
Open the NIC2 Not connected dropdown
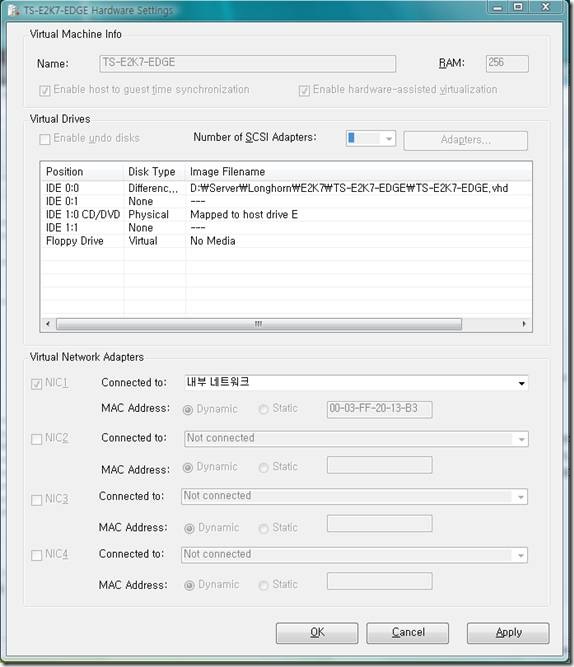point(356,439)
